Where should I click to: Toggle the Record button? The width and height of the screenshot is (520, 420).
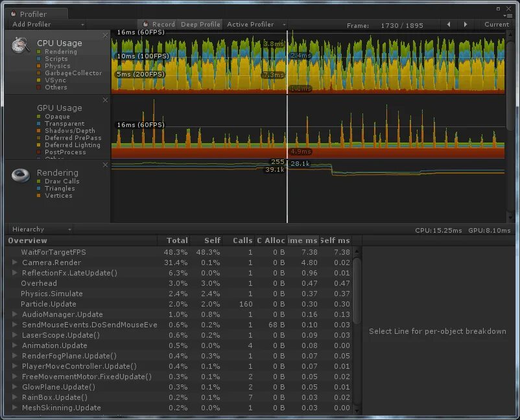pos(158,25)
